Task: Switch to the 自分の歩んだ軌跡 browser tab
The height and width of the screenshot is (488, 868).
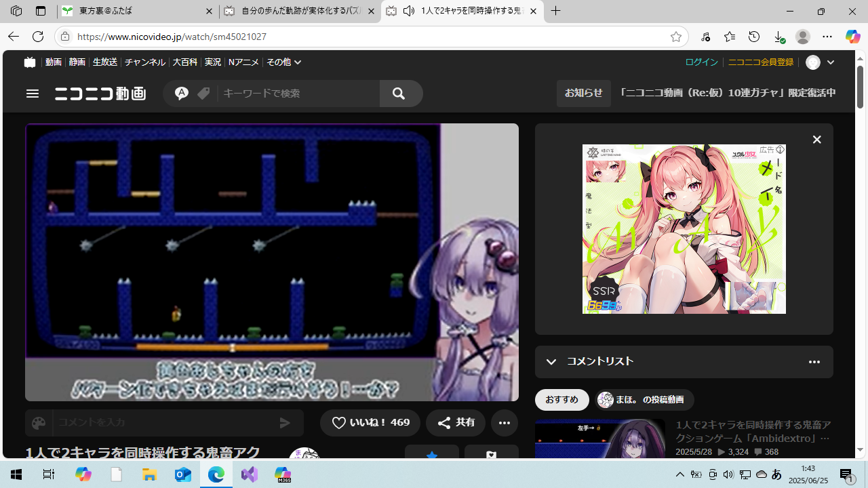Action: tap(300, 12)
